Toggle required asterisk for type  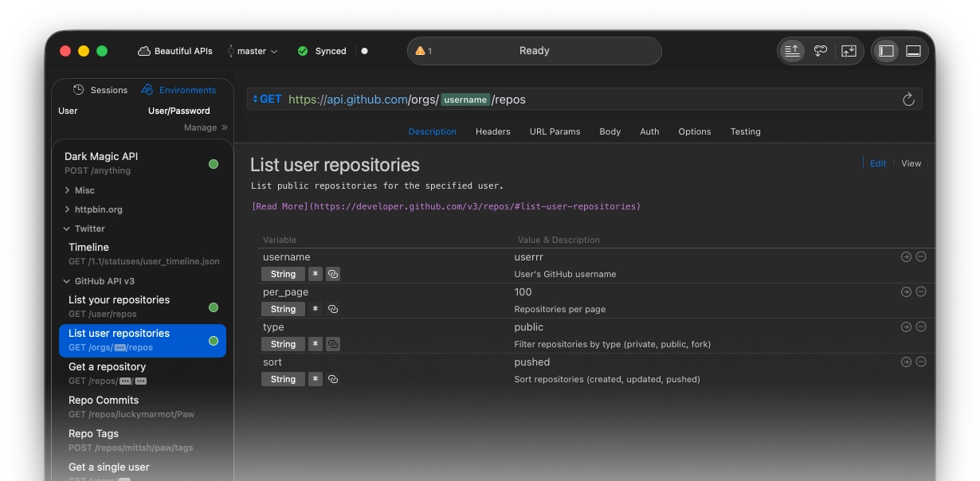[x=316, y=344]
